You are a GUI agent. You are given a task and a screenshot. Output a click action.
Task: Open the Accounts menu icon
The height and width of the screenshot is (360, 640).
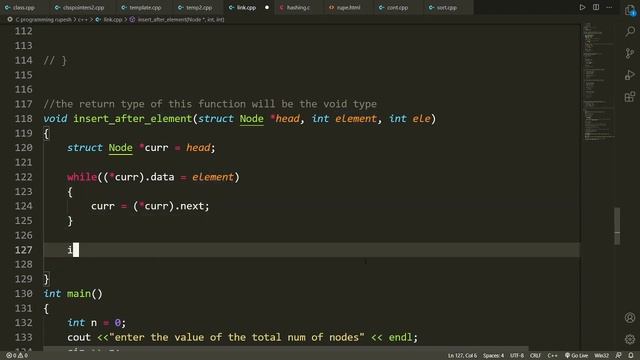pos(630,318)
